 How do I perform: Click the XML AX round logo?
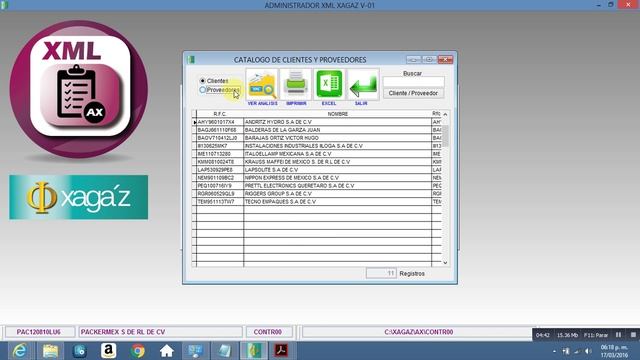[79, 89]
